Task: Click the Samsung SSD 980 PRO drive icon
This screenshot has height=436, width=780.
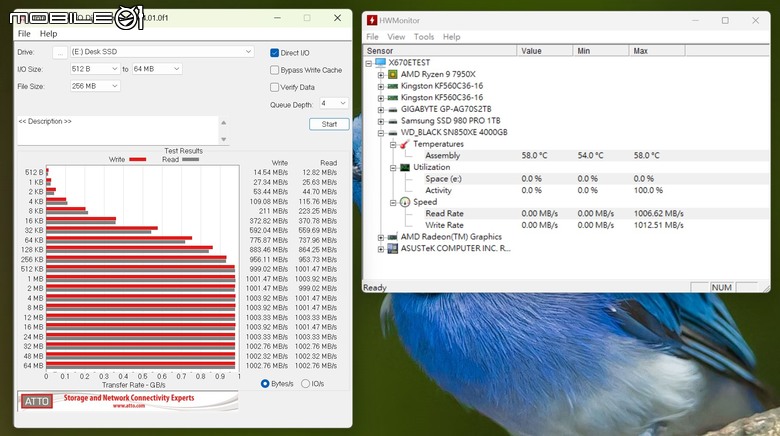Action: click(x=392, y=121)
